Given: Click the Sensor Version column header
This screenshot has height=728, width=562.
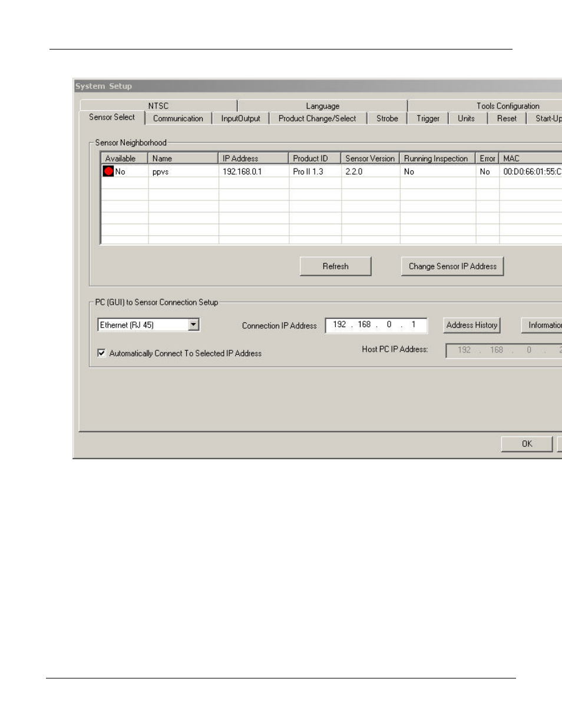Looking at the screenshot, I should tap(371, 159).
